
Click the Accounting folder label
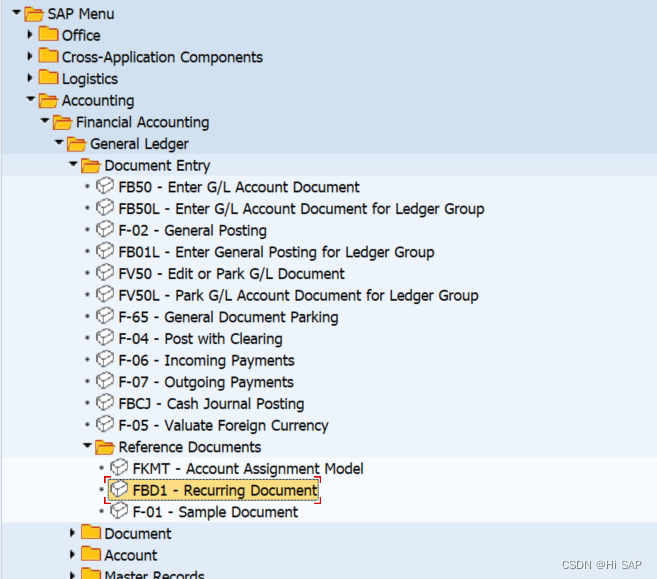(x=98, y=101)
